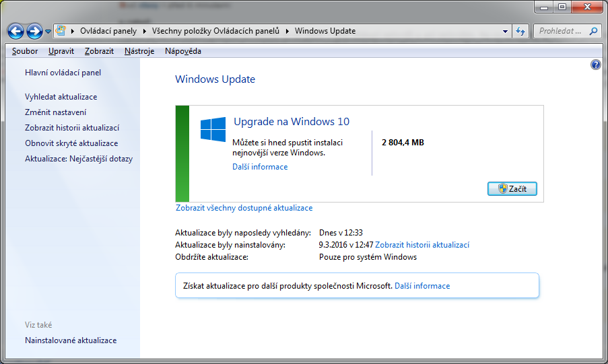Open address bar history dropdown arrow
This screenshot has width=608, height=364.
coord(505,32)
